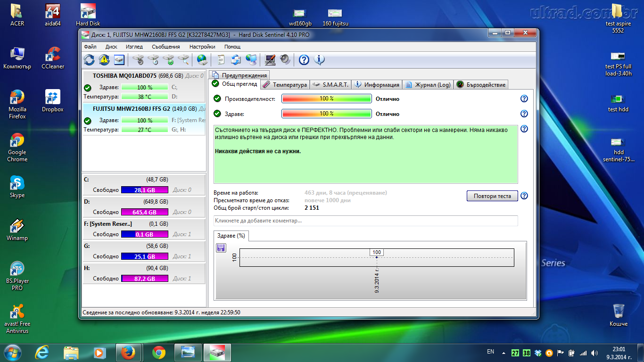Open the Skype desktop shortcut
This screenshot has width=644, height=362.
[17, 187]
